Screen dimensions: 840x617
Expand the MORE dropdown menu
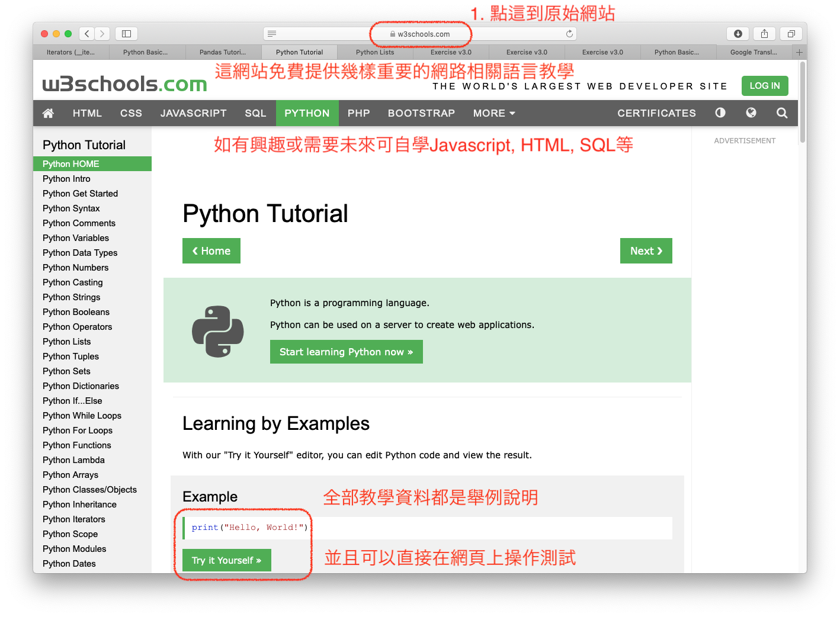(494, 113)
